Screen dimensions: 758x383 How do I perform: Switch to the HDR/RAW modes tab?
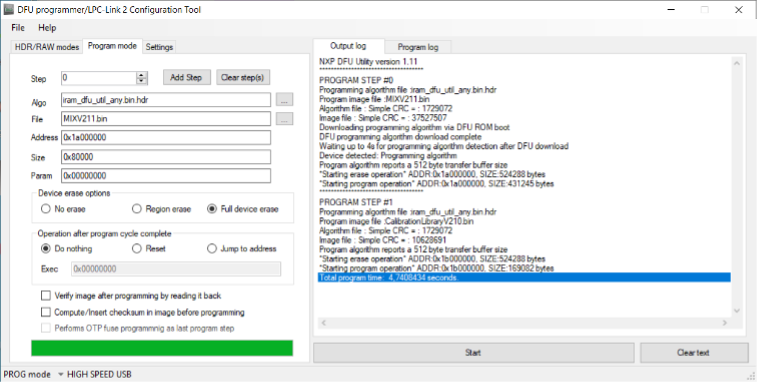(47, 47)
